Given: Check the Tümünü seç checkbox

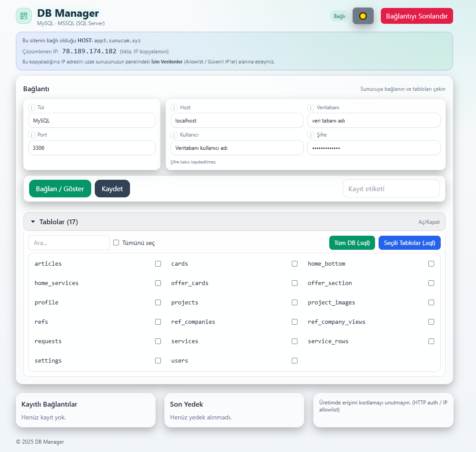Looking at the screenshot, I should point(116,243).
